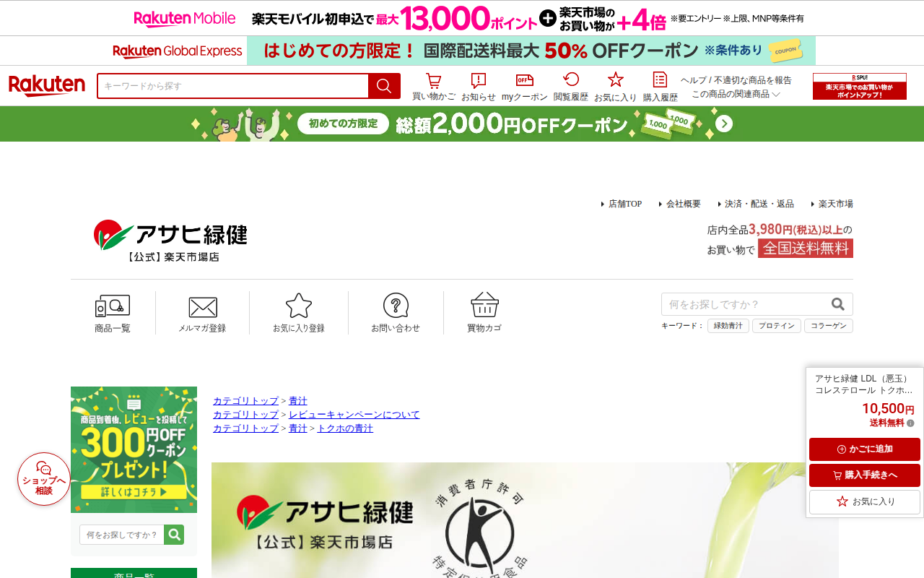Open レビューキャンペーンについて breadcrumb link

click(354, 415)
